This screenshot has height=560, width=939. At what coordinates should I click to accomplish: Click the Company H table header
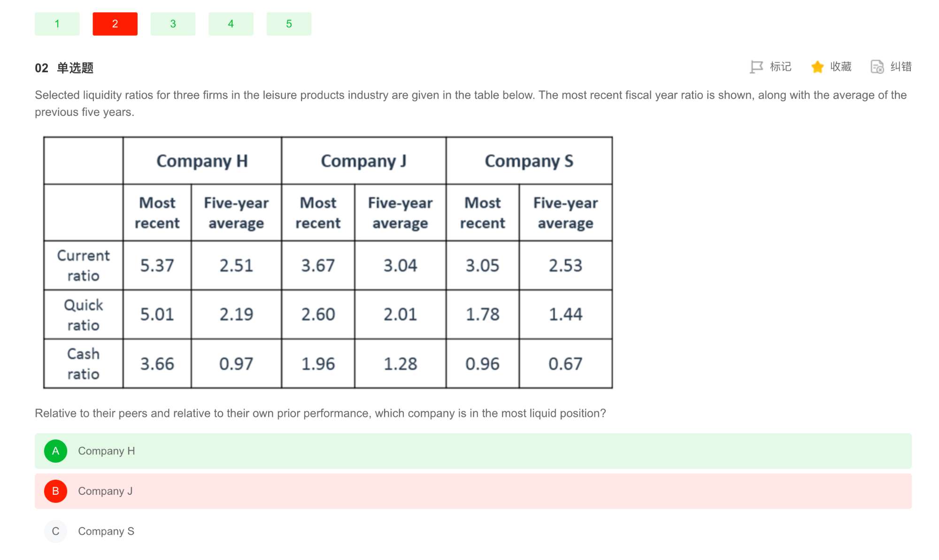click(202, 161)
